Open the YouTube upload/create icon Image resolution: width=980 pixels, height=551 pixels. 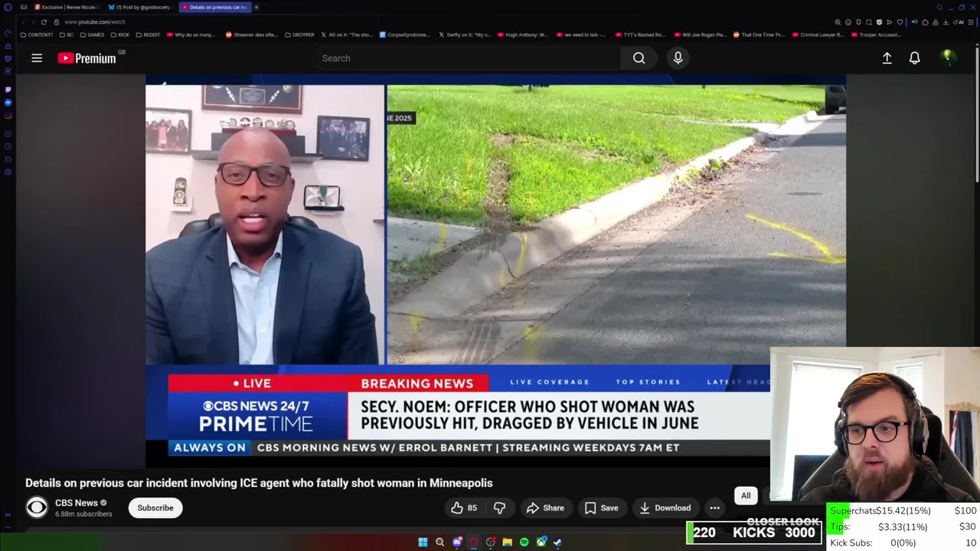[887, 58]
